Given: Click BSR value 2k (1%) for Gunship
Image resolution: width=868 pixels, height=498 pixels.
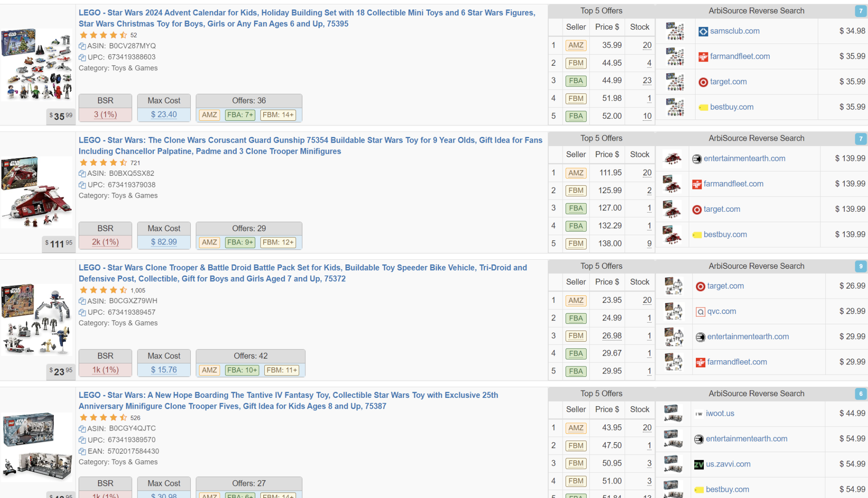Looking at the screenshot, I should pyautogui.click(x=105, y=242).
